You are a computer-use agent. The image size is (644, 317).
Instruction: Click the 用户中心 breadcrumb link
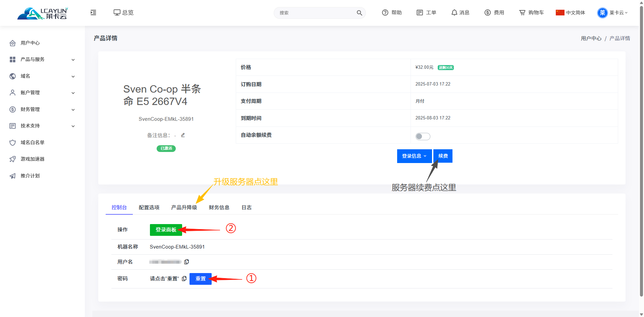(591, 38)
